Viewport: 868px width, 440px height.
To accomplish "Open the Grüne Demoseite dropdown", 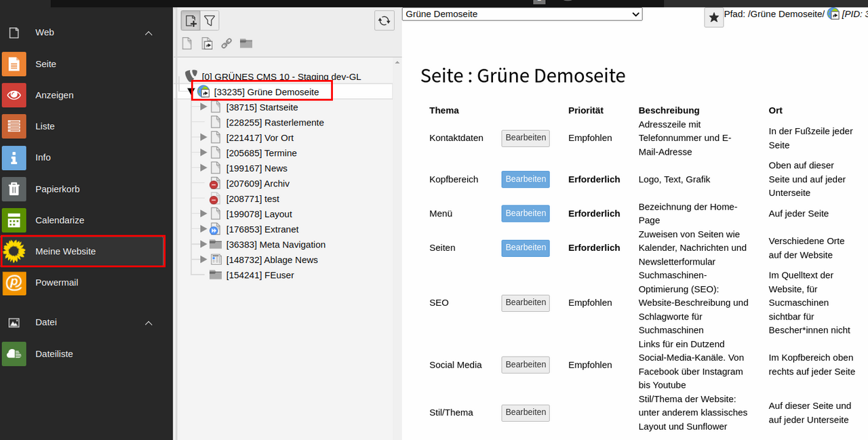I will (x=521, y=14).
